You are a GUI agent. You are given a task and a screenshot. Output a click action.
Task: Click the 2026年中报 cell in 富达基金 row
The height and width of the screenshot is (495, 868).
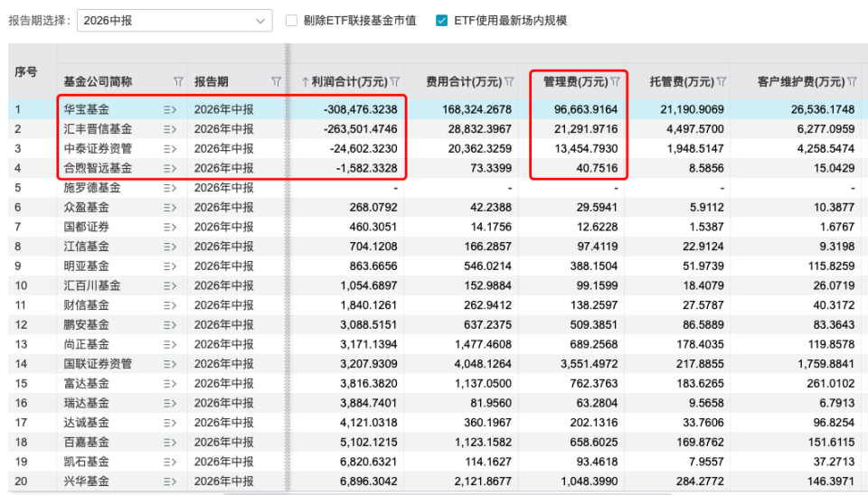coord(223,384)
